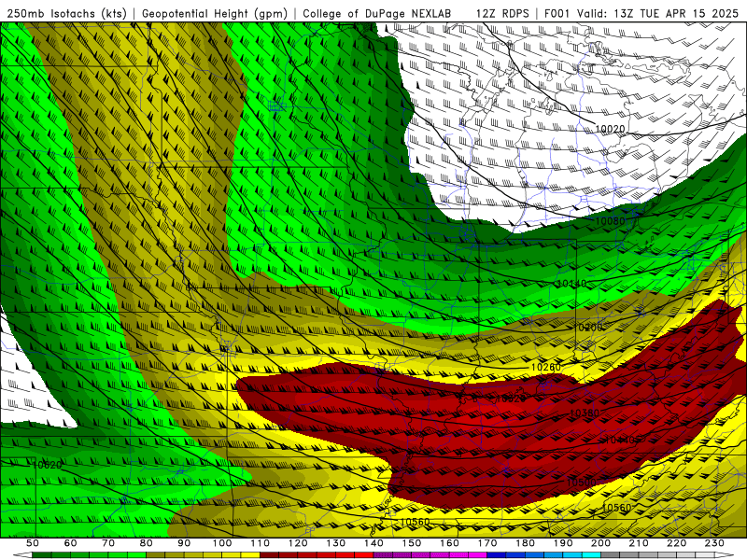This screenshot has width=747, height=560.
Task: Click the 100 value on the color scale
Action: (x=222, y=543)
